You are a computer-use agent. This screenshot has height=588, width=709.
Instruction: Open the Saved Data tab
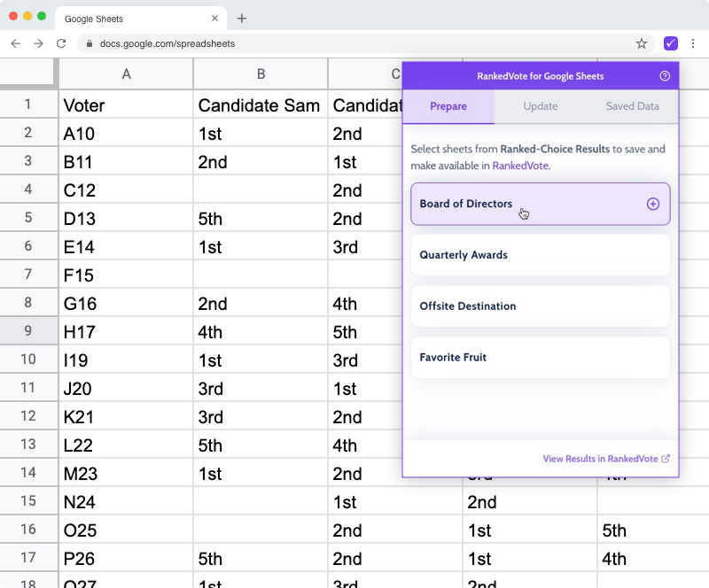coord(632,106)
